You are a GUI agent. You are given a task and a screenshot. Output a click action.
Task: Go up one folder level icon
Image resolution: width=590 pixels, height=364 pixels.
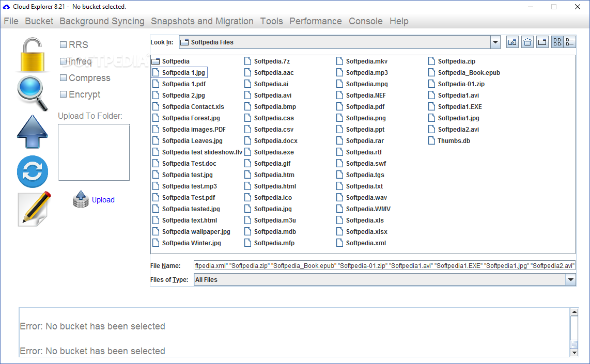click(512, 42)
